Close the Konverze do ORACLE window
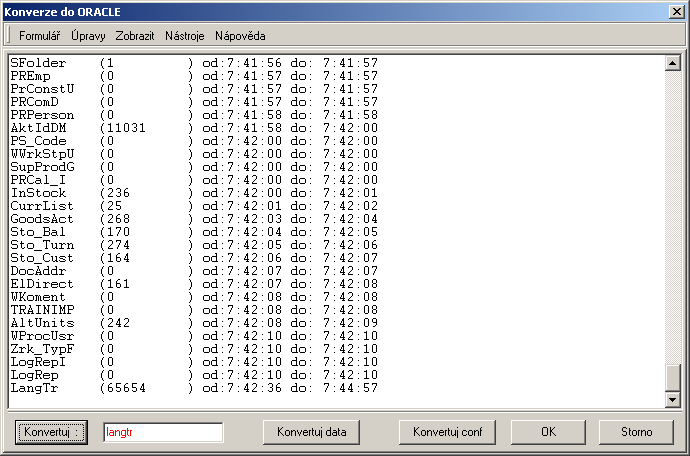Viewport: 690px width, 456px height. pos(676,11)
